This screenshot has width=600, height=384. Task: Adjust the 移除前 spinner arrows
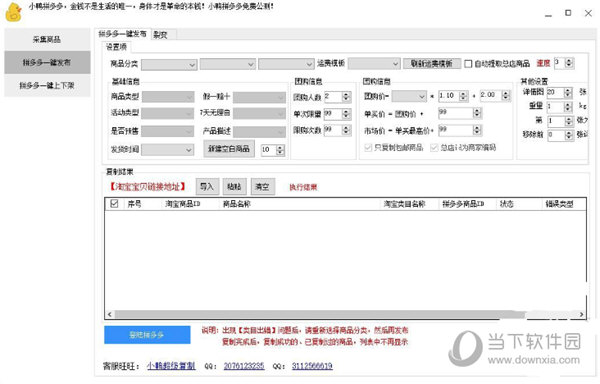click(x=569, y=135)
